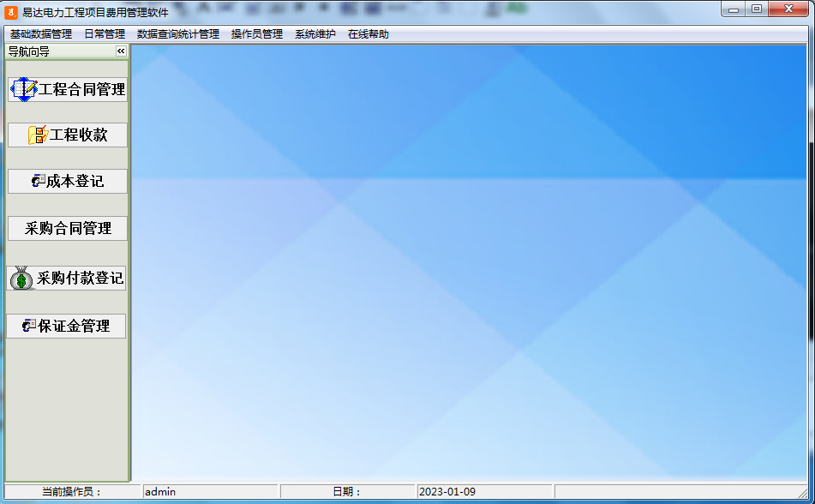This screenshot has width=815, height=504.
Task: Open the 基础数据管理 menu
Action: point(41,34)
